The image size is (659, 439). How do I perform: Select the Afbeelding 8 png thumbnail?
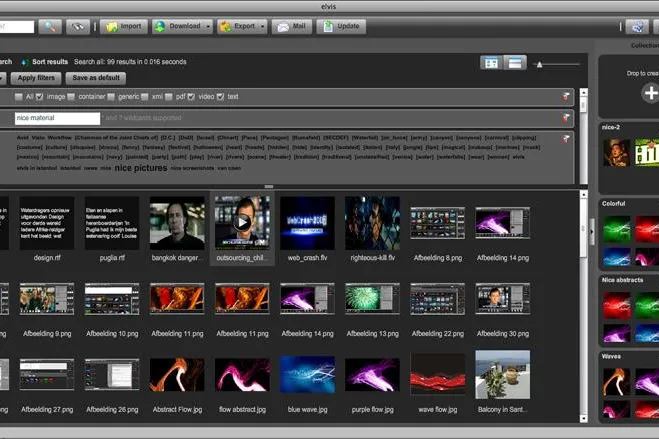438,223
